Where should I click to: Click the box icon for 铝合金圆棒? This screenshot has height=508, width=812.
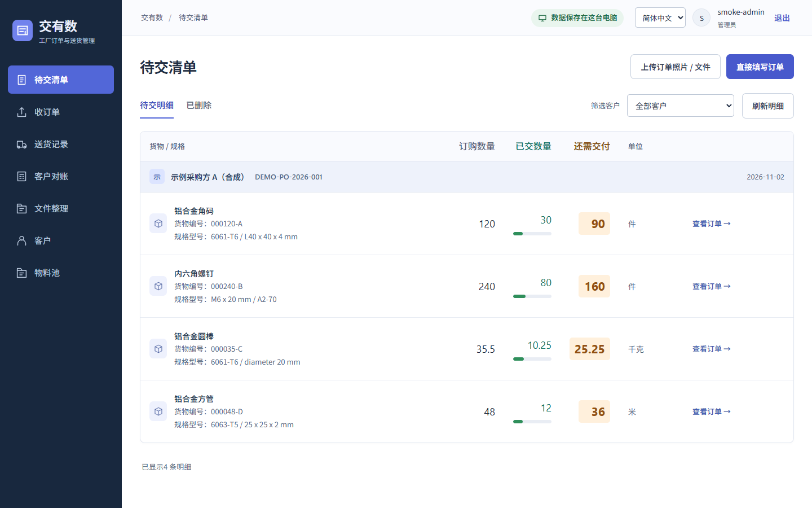(158, 349)
